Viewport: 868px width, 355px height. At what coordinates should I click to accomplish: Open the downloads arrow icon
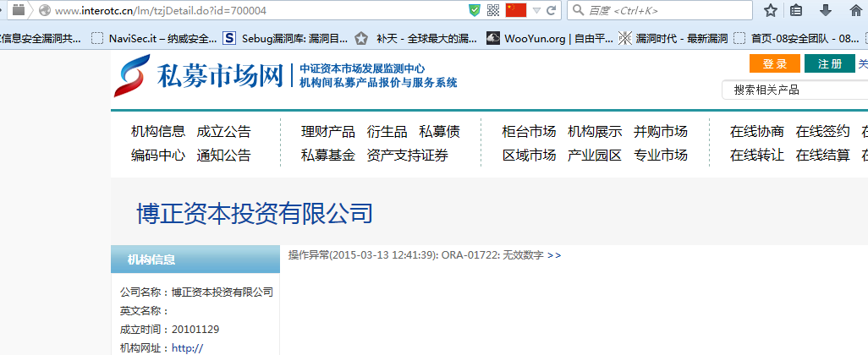point(826,10)
